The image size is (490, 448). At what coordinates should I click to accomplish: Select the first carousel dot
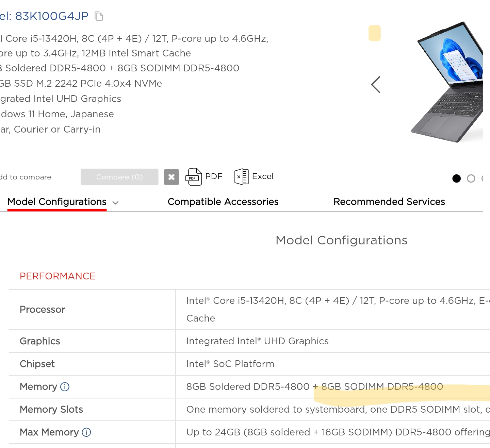tap(457, 178)
